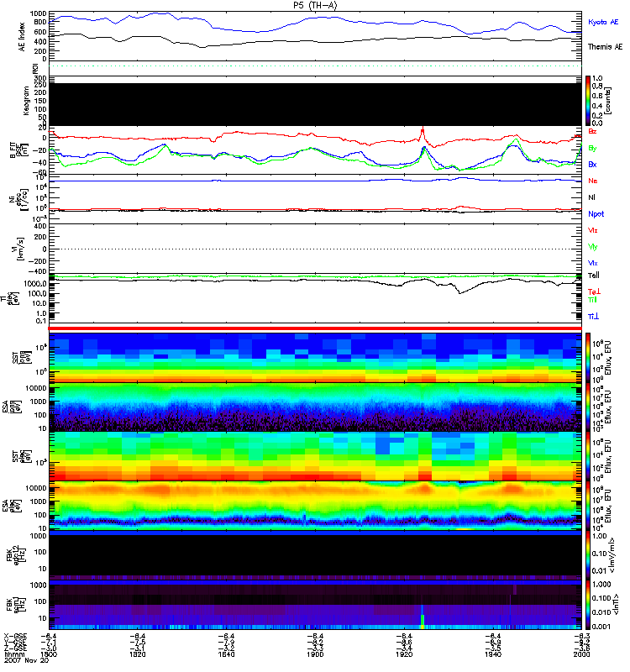Image resolution: width=630 pixels, height=672 pixels.
Task: Click the sharp red Bz spike near 1924
Action: coord(423,132)
